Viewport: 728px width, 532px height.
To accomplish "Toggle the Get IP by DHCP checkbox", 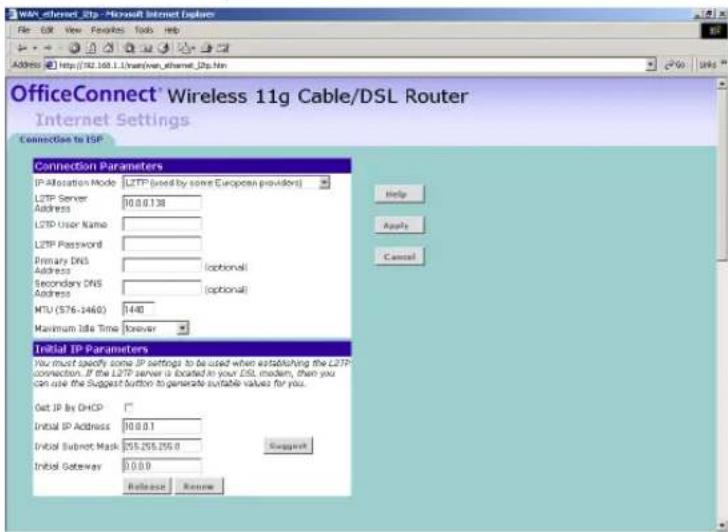I will pos(128,408).
